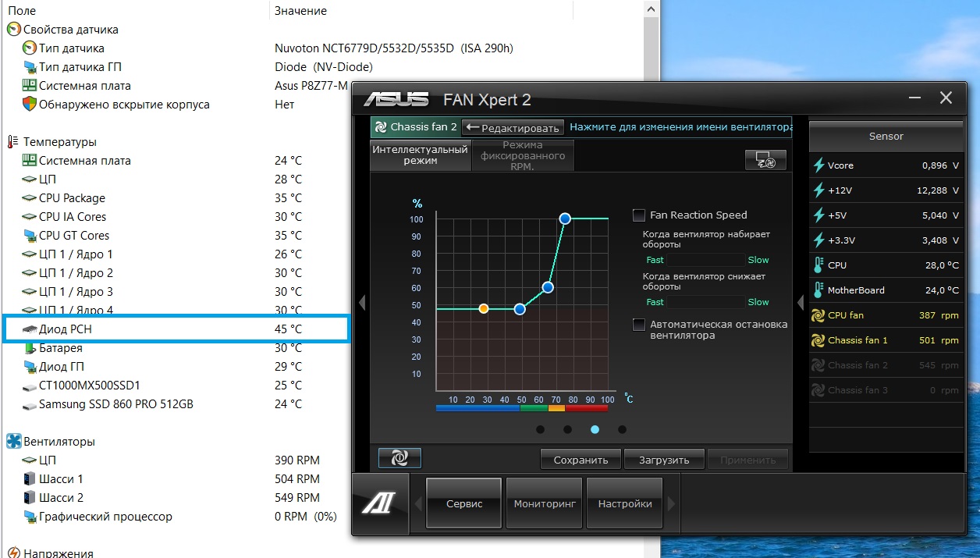Select the highlighted third fan page dot
The image size is (980, 558).
coord(595,429)
